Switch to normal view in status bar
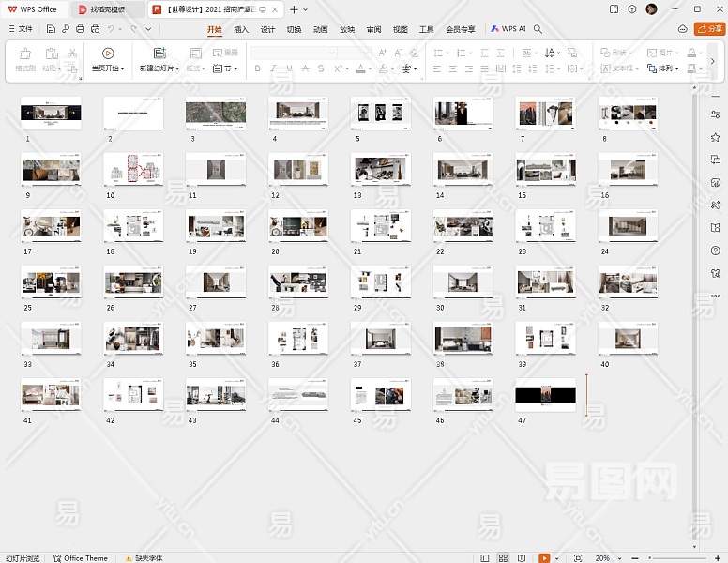728x563 pixels. coord(486,558)
